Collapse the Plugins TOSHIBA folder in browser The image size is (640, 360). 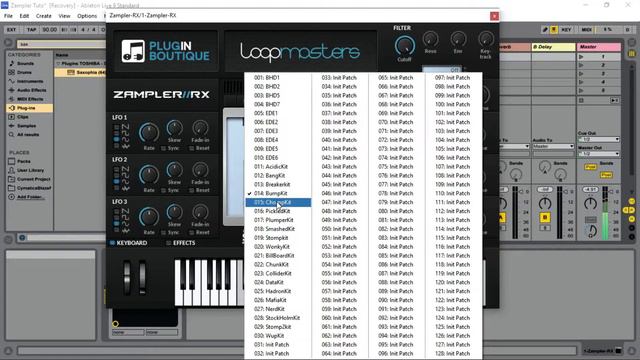(x=58, y=64)
